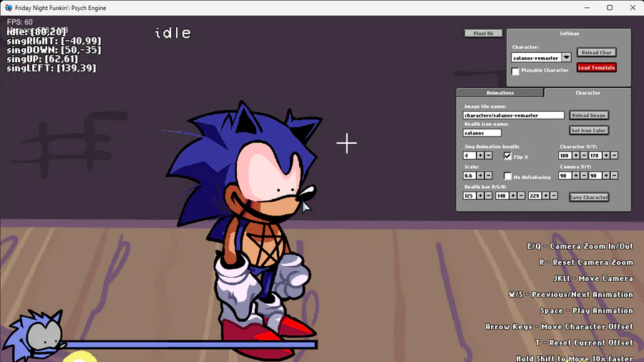Click Camera Y value field
644x362 pixels.
pos(595,176)
